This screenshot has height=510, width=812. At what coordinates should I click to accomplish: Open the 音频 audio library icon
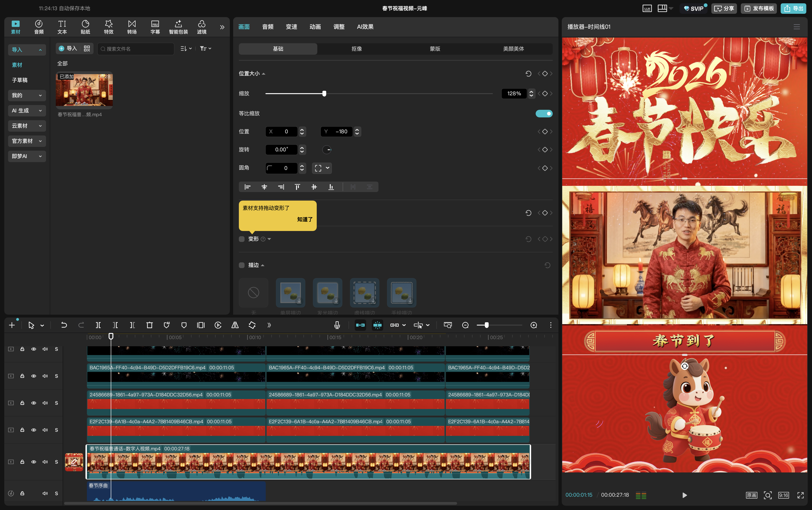[39, 27]
